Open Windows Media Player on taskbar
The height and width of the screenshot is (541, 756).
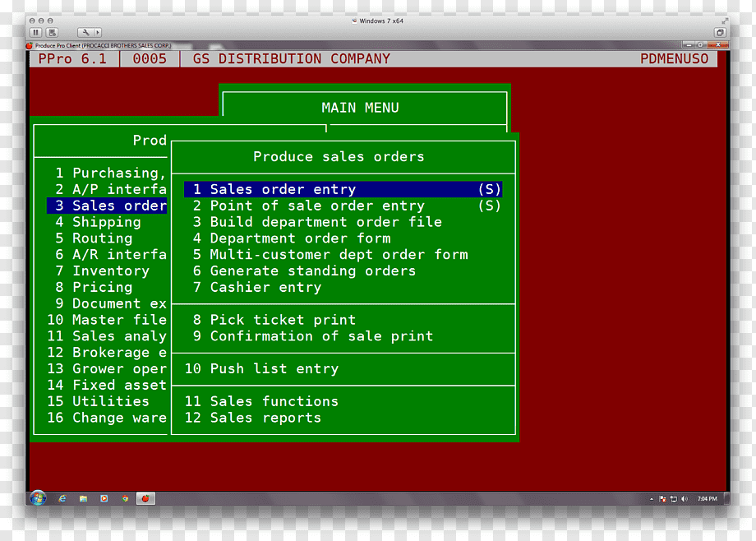(x=104, y=498)
